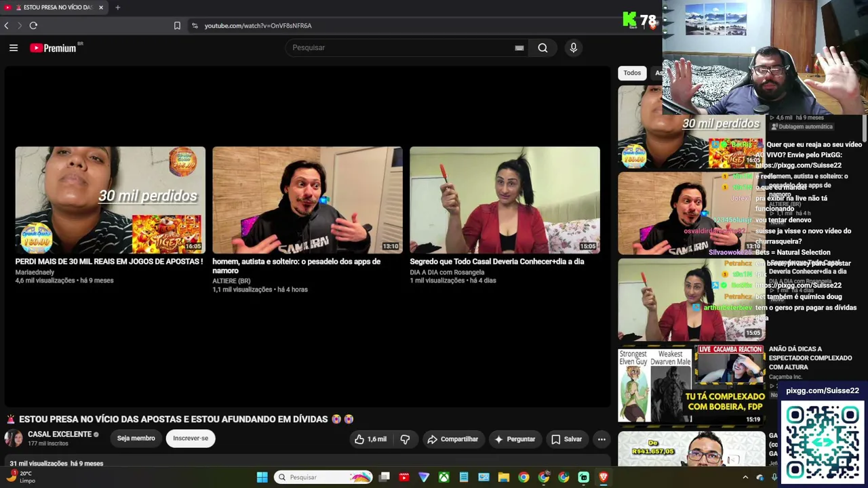Viewport: 868px width, 488px height.
Task: Show hidden system tray icons
Action: (x=745, y=477)
